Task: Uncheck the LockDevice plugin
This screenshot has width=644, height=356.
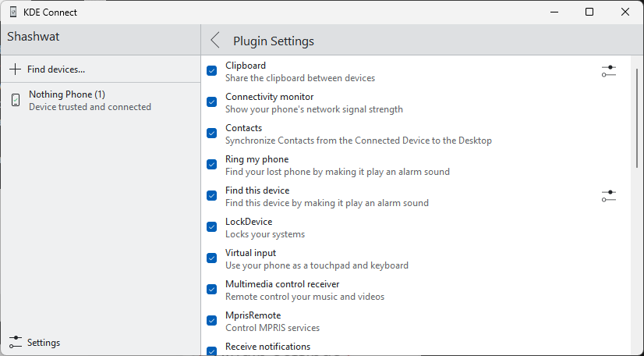Action: click(211, 227)
